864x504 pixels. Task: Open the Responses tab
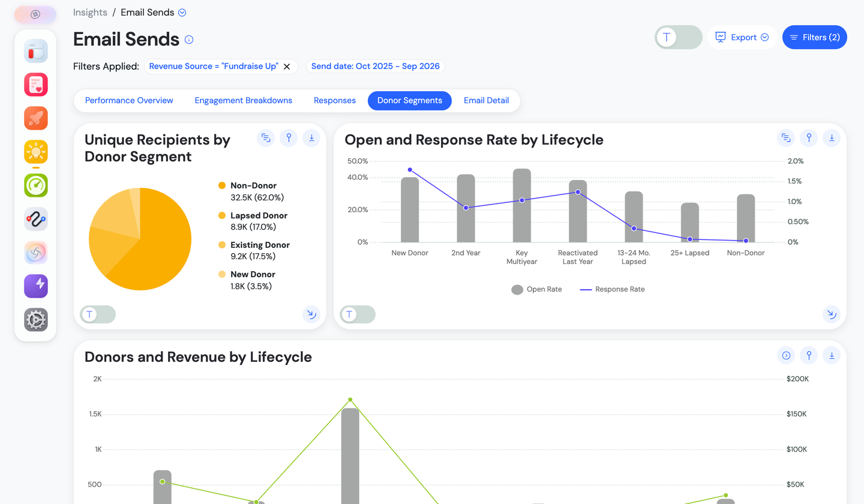pyautogui.click(x=335, y=101)
